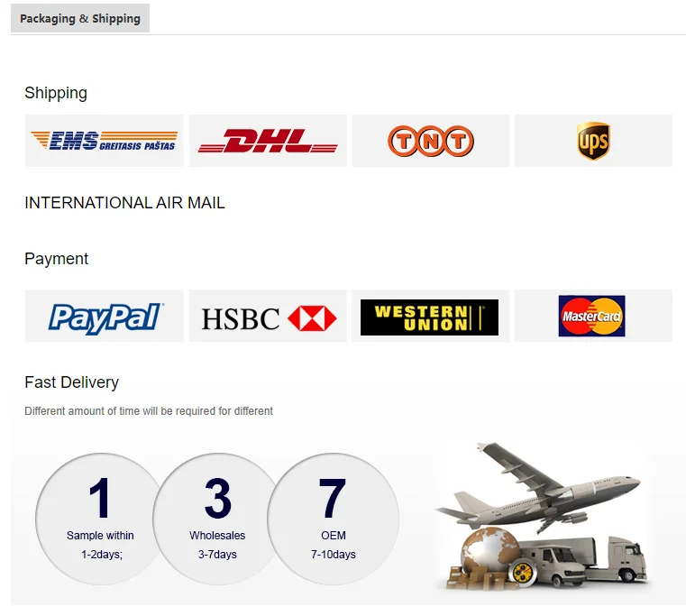
Task: Open the Packaging & Shipping tab
Action: coord(80,18)
